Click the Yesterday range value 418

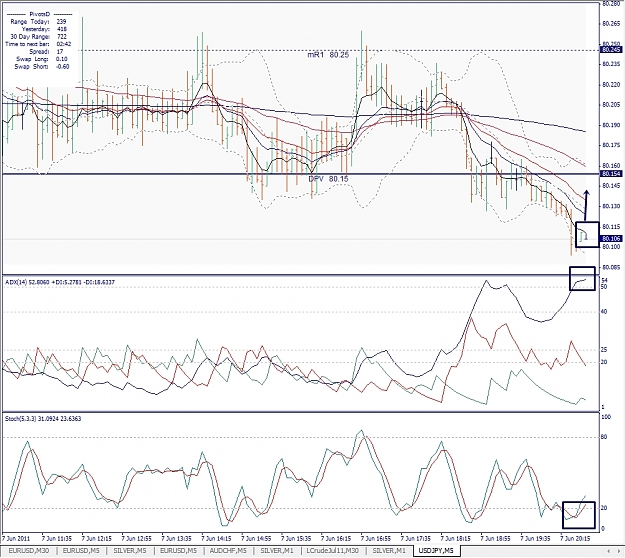(62, 29)
